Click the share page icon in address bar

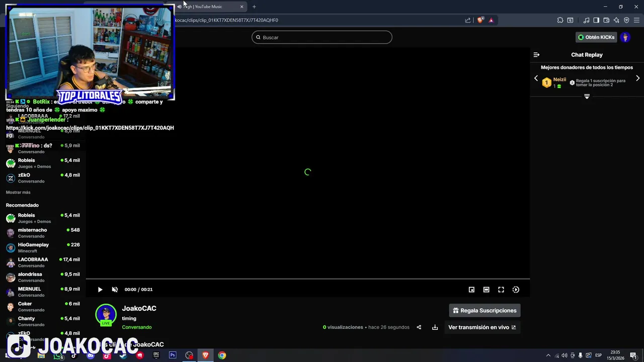(x=468, y=20)
